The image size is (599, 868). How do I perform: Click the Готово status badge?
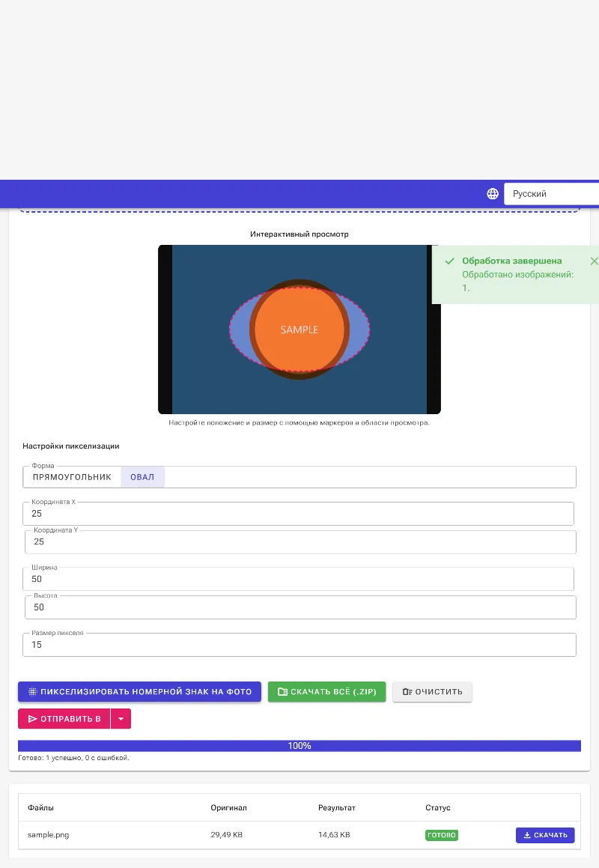[x=442, y=835]
